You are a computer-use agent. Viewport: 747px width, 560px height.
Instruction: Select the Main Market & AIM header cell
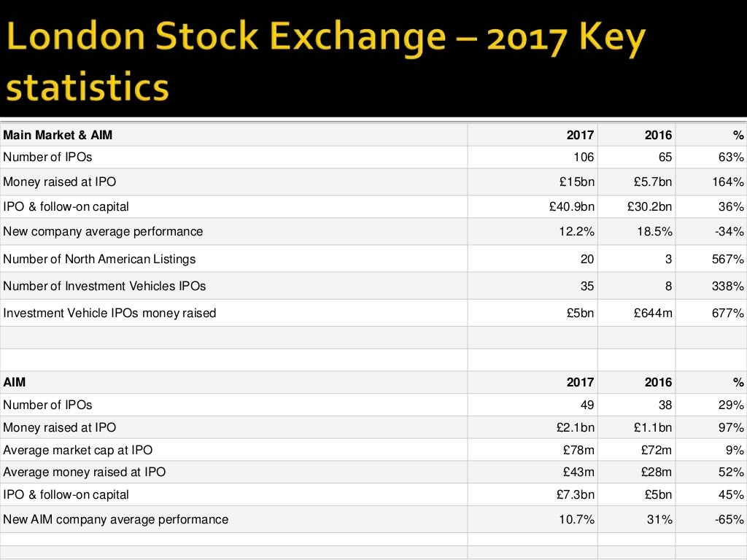click(x=233, y=135)
